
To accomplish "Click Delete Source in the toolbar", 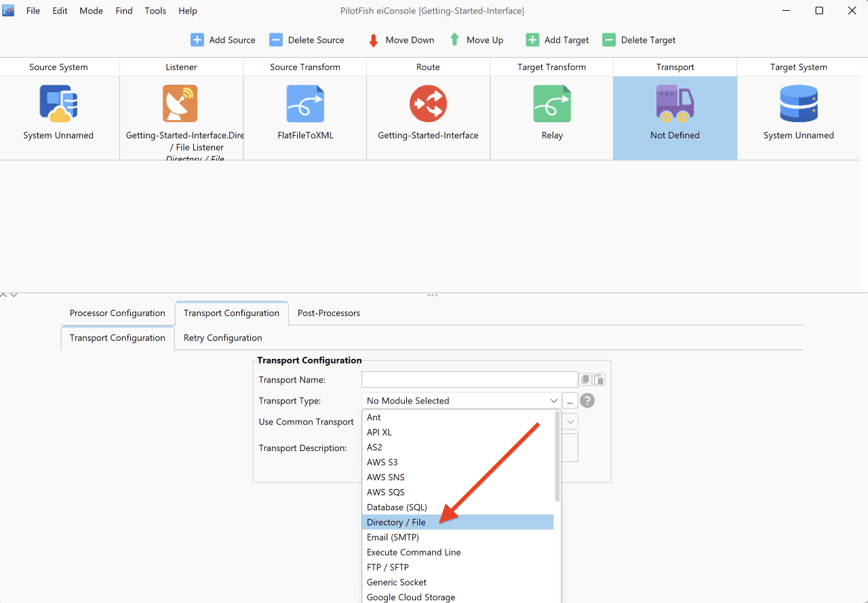I will point(307,40).
